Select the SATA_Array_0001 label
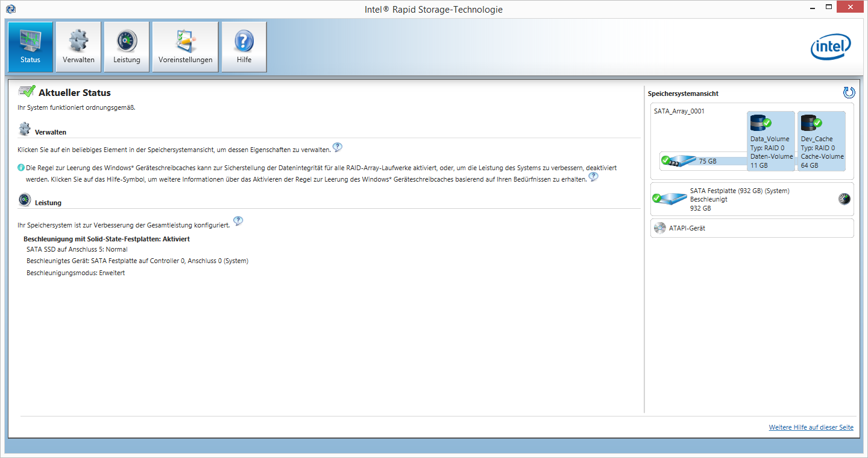The width and height of the screenshot is (868, 458). 679,111
